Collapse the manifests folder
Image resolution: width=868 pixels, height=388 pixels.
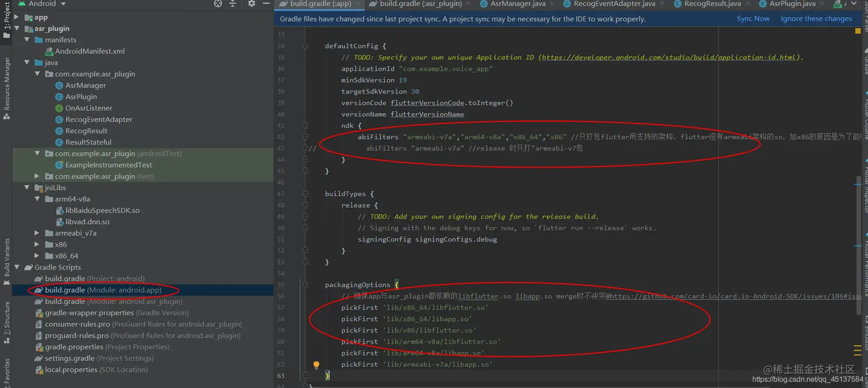click(x=27, y=40)
